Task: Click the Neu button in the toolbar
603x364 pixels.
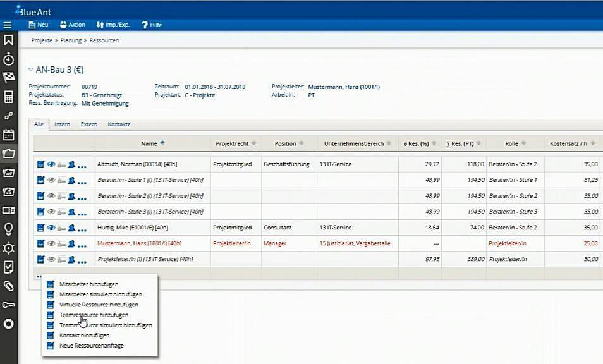Action: (x=39, y=25)
